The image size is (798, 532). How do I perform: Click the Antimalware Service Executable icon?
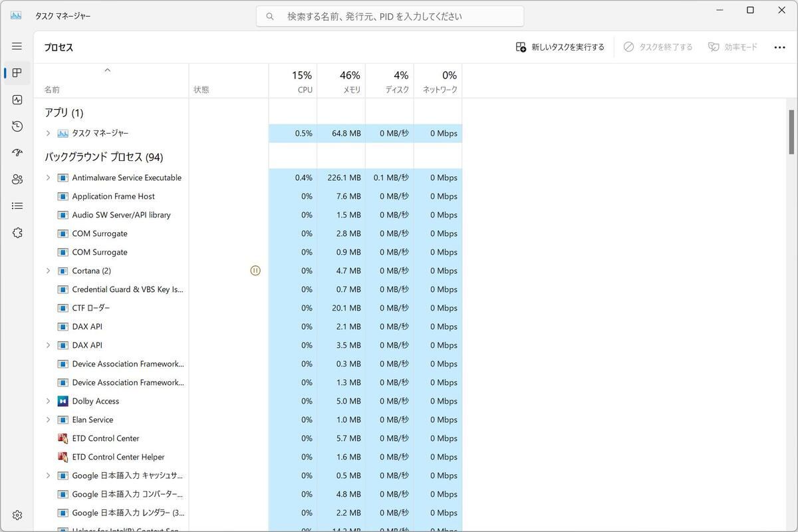click(x=63, y=178)
